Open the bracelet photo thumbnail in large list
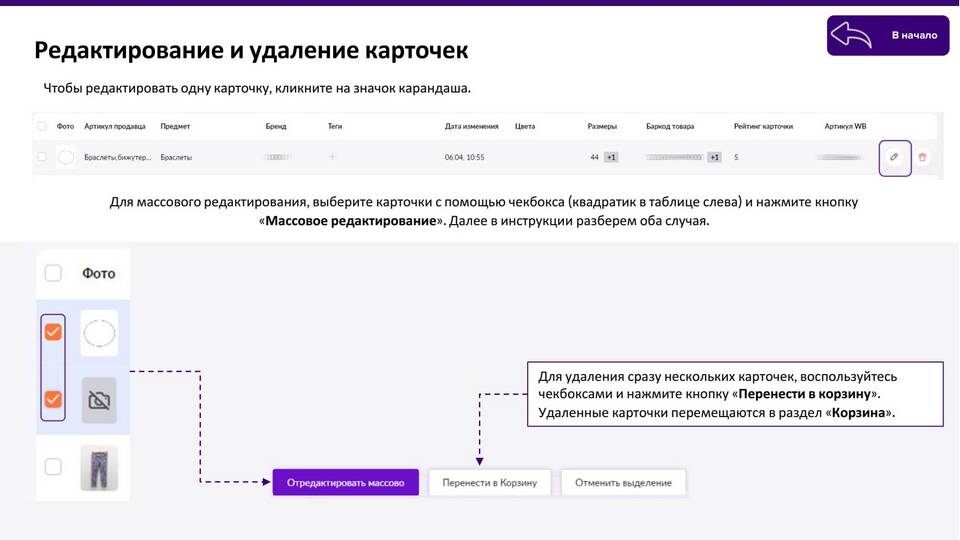 coord(99,334)
